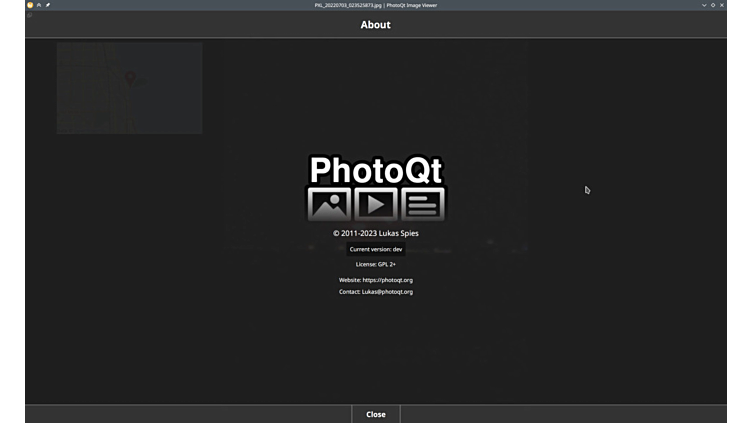Click the Close button at the bottom
The image size is (752, 423).
pyautogui.click(x=376, y=414)
